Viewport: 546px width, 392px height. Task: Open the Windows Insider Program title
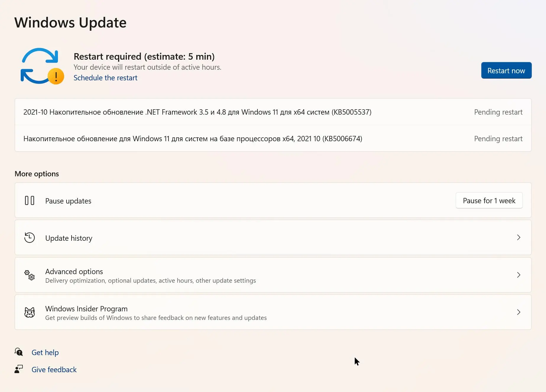click(x=87, y=309)
